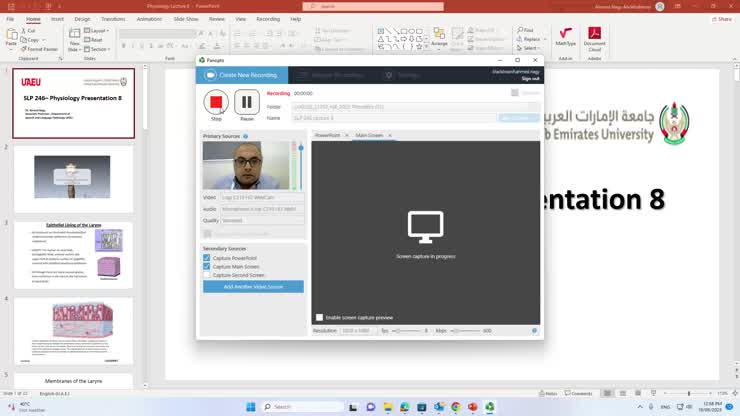Open the Section dropdown
The height and width of the screenshot is (416, 740).
[x=98, y=47]
